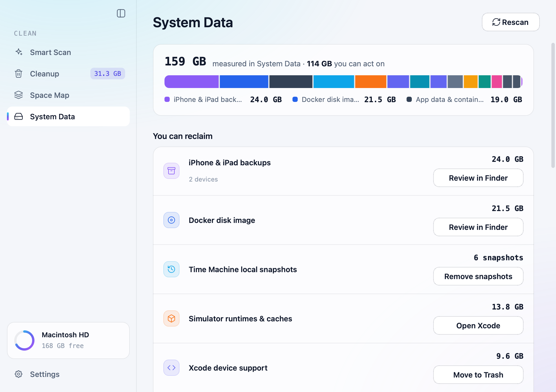556x392 pixels.
Task: Click the Rescan button
Action: pos(511,22)
